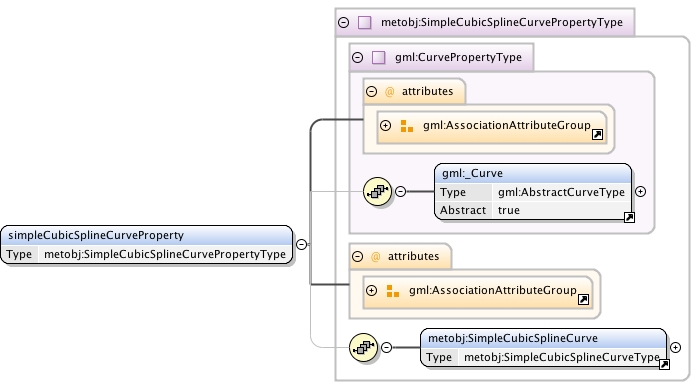Select the gml:CurvePropertyType header label
This screenshot has width=691, height=382.
point(458,57)
